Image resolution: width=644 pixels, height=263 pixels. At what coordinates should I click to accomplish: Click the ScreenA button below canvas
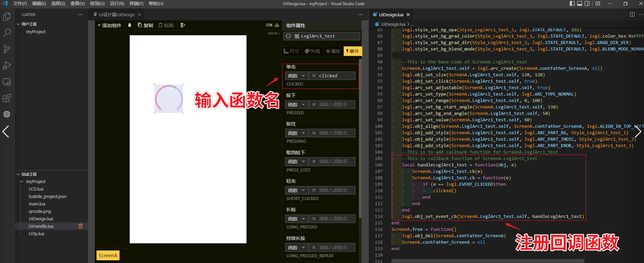[x=108, y=256]
